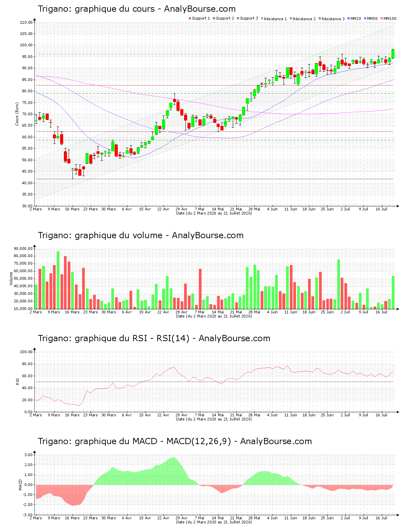
Task: Click the 10,000.00 value on volume axis
Action: pos(23,309)
